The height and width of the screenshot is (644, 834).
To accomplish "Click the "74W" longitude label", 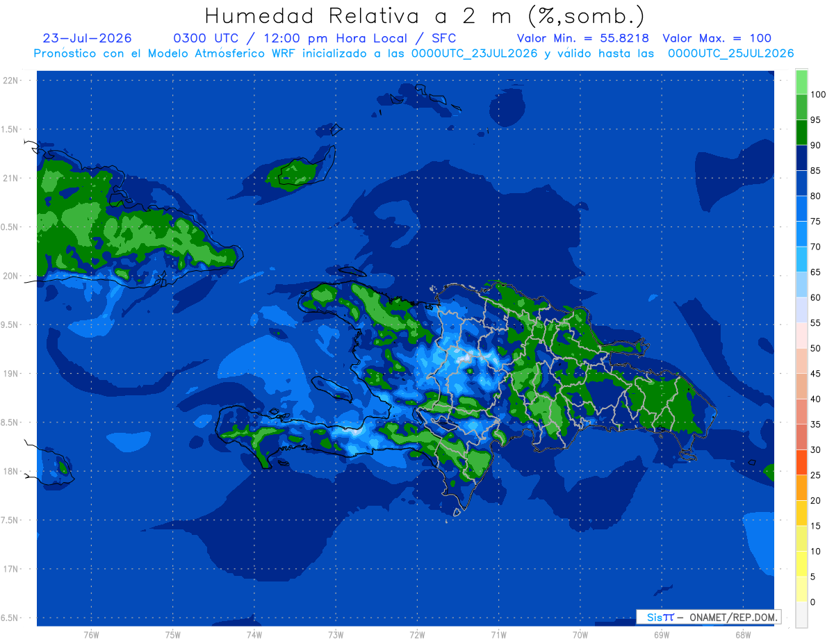I will coord(254,634).
